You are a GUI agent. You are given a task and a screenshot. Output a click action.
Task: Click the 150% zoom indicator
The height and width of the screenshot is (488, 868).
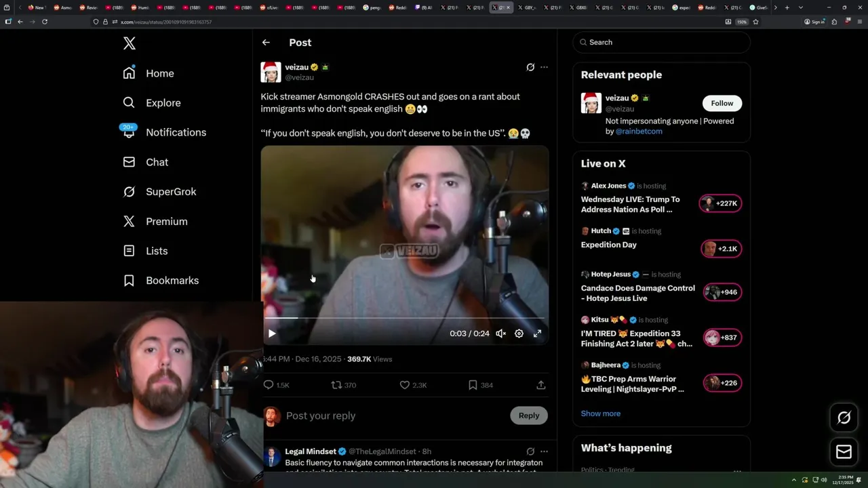[x=742, y=22]
